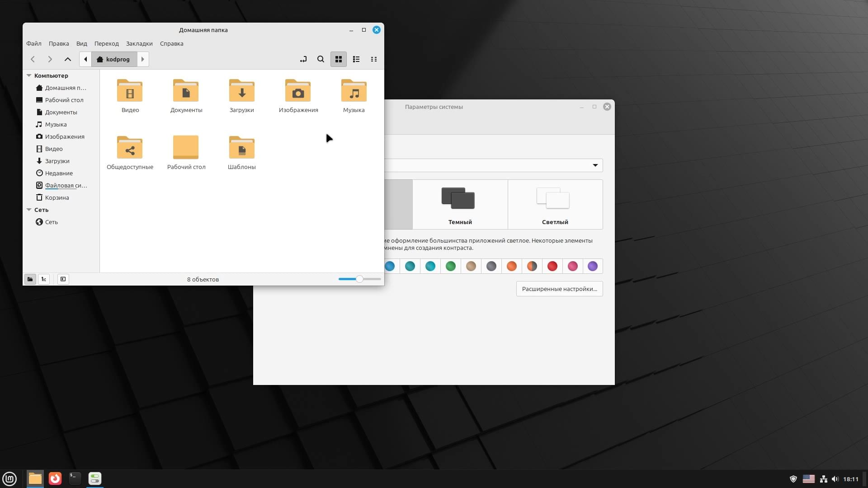
Task: Open the Переход menu
Action: point(107,44)
